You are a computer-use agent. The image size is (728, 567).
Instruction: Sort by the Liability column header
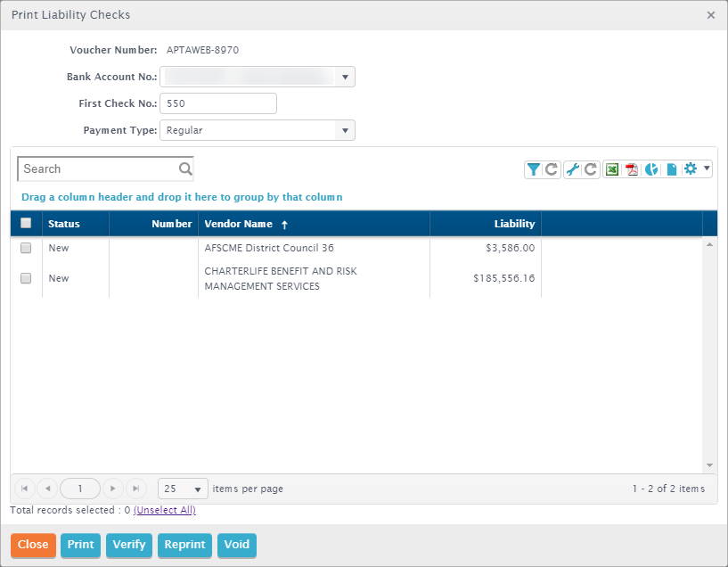click(514, 224)
